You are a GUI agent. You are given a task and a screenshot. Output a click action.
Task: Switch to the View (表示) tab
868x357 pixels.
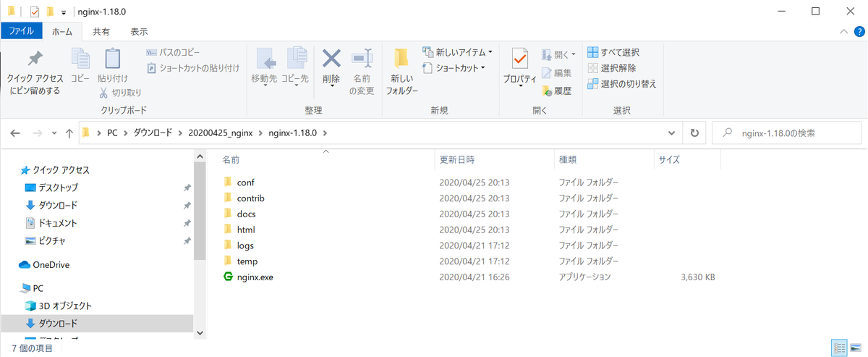coord(139,32)
